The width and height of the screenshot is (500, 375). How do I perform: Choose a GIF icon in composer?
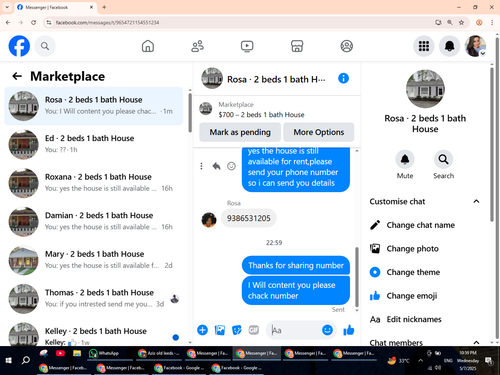click(254, 330)
